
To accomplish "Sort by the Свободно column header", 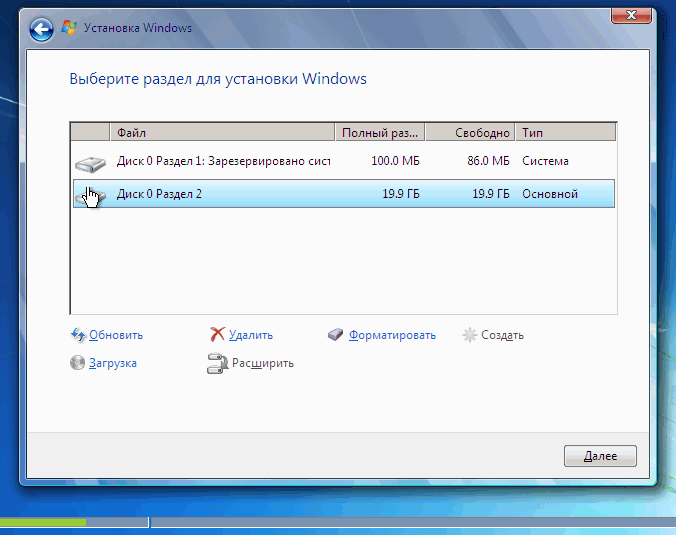I will (470, 132).
